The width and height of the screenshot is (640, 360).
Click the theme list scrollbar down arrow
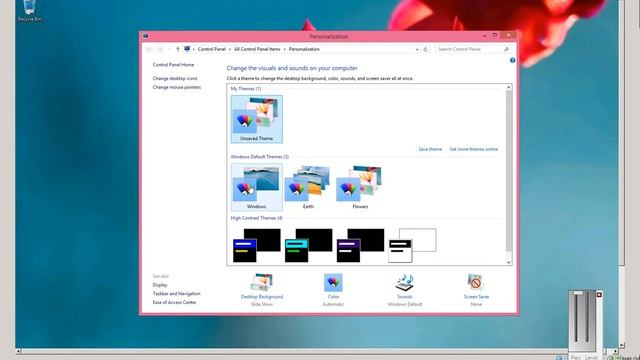pyautogui.click(x=509, y=262)
